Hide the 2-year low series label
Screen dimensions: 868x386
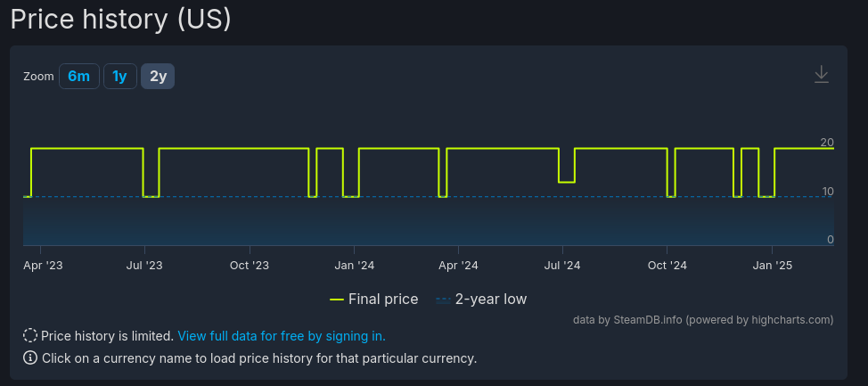tap(491, 300)
